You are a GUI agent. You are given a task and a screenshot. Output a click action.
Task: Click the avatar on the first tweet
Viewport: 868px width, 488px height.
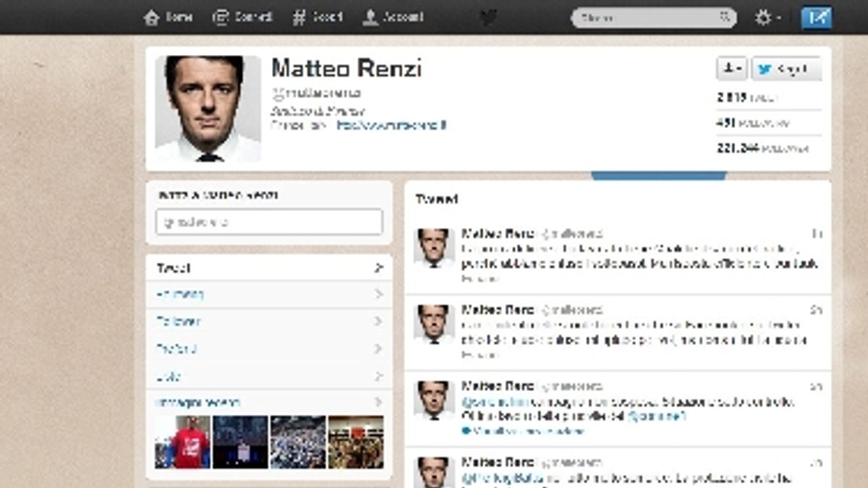(434, 249)
